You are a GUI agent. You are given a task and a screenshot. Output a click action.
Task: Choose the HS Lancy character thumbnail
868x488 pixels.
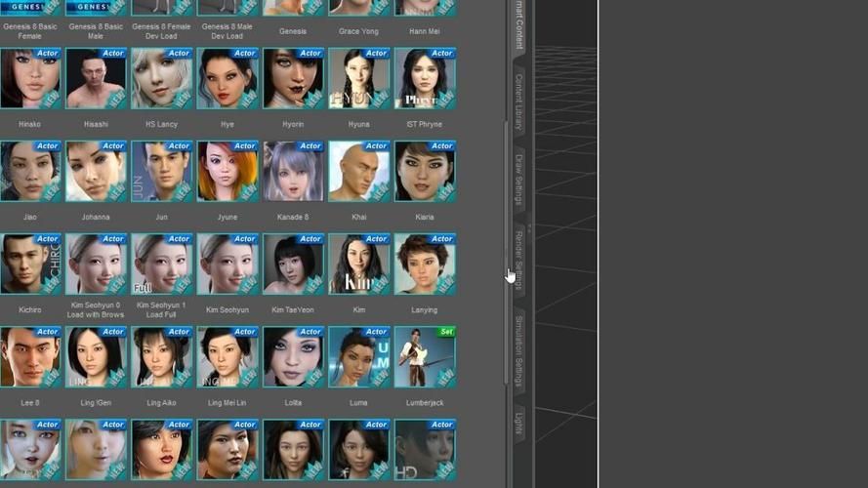coord(162,78)
